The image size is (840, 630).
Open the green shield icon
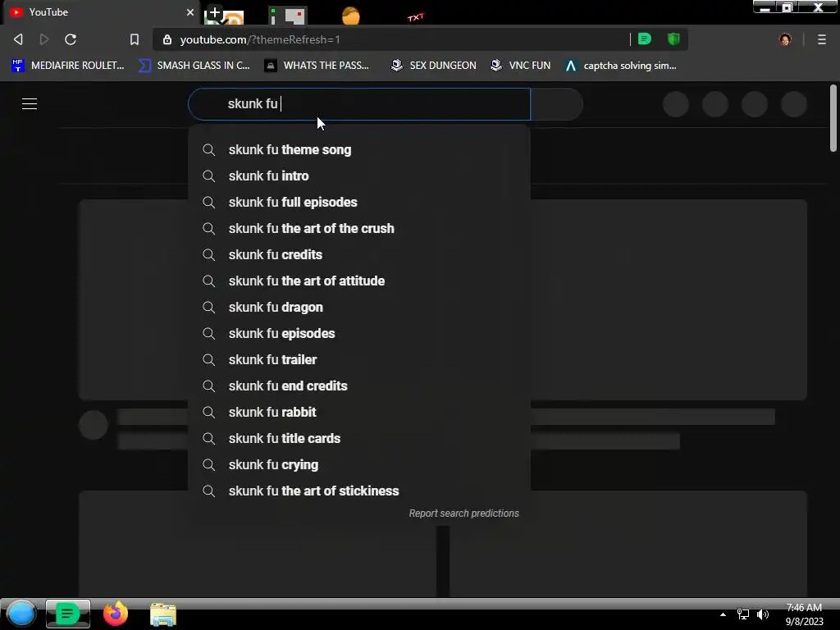pos(673,39)
